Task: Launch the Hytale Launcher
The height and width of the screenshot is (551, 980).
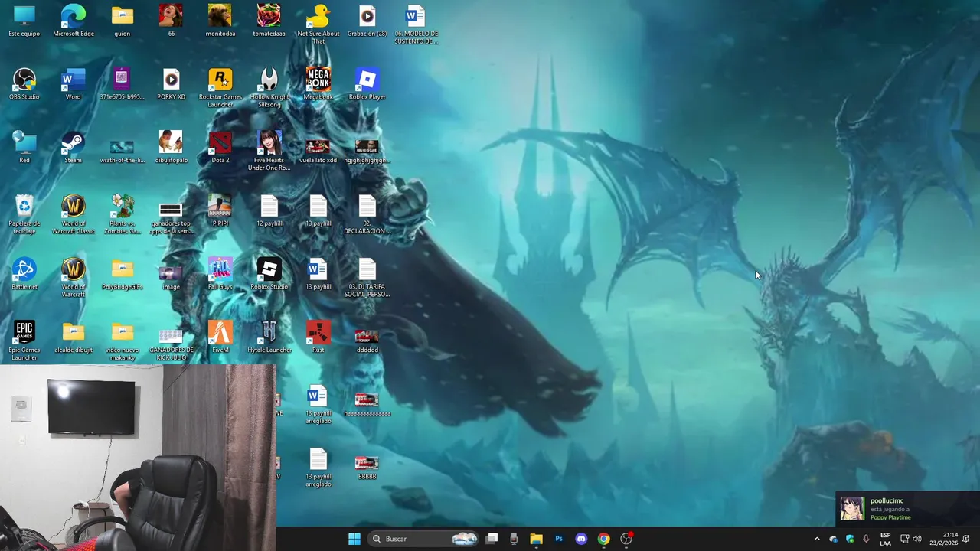Action: click(x=269, y=337)
